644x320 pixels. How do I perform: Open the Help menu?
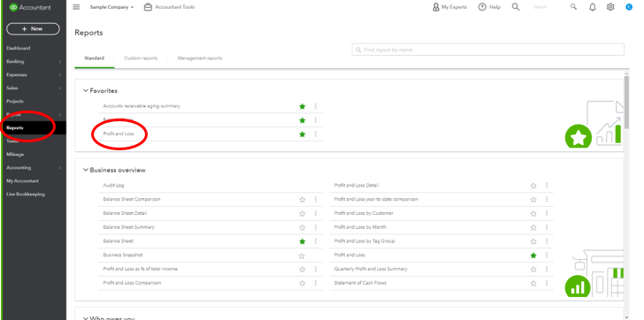tap(489, 7)
